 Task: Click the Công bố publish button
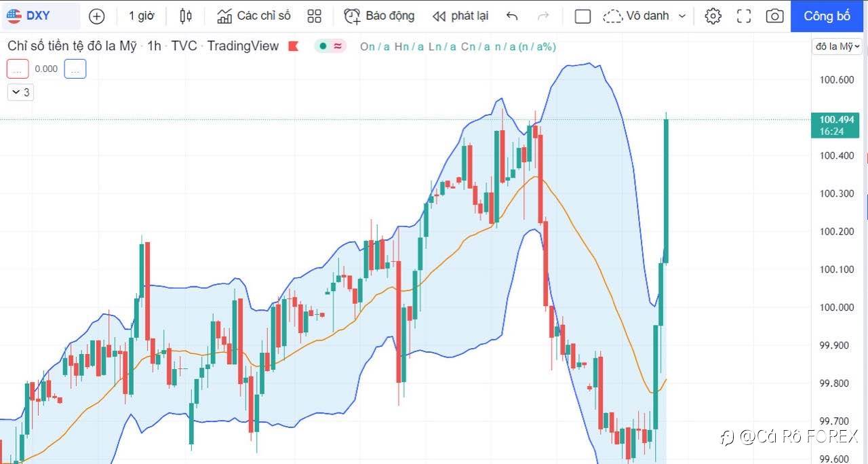coord(827,16)
